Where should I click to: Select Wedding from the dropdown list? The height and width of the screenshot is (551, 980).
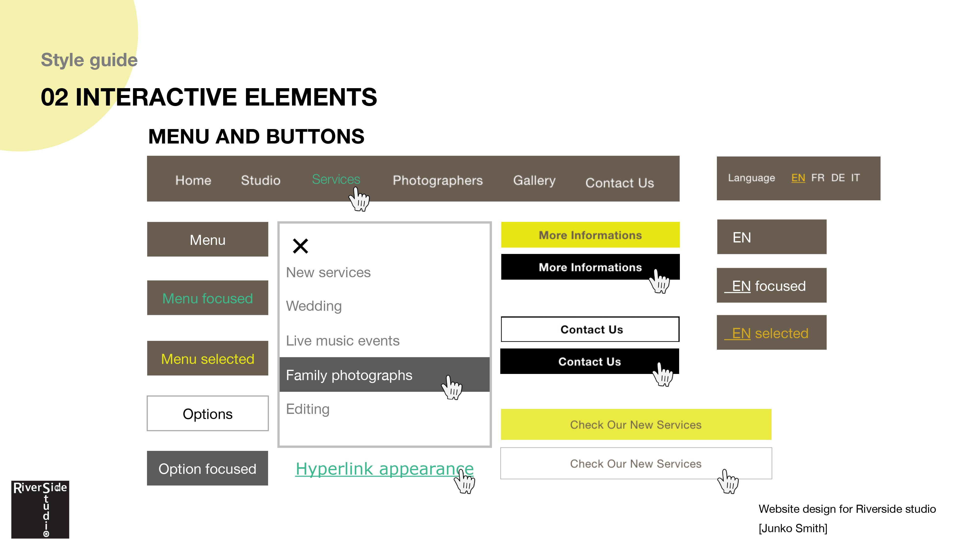coord(314,306)
